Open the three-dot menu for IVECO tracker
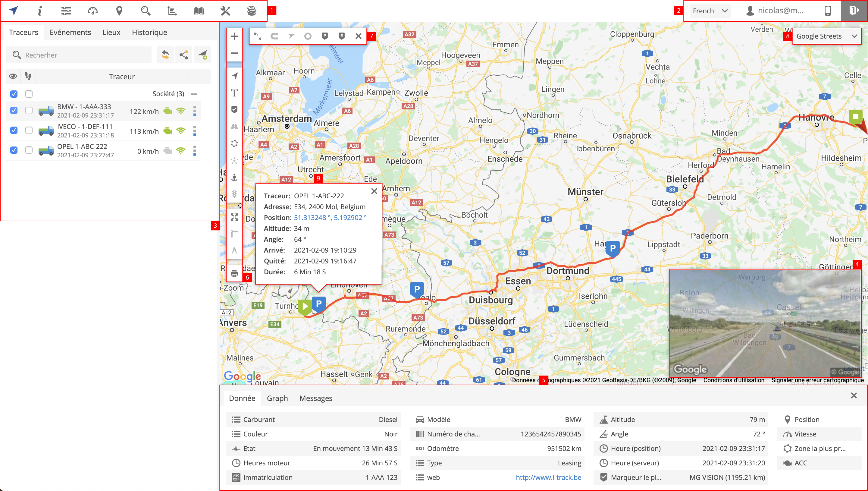868x491 pixels. [x=195, y=131]
